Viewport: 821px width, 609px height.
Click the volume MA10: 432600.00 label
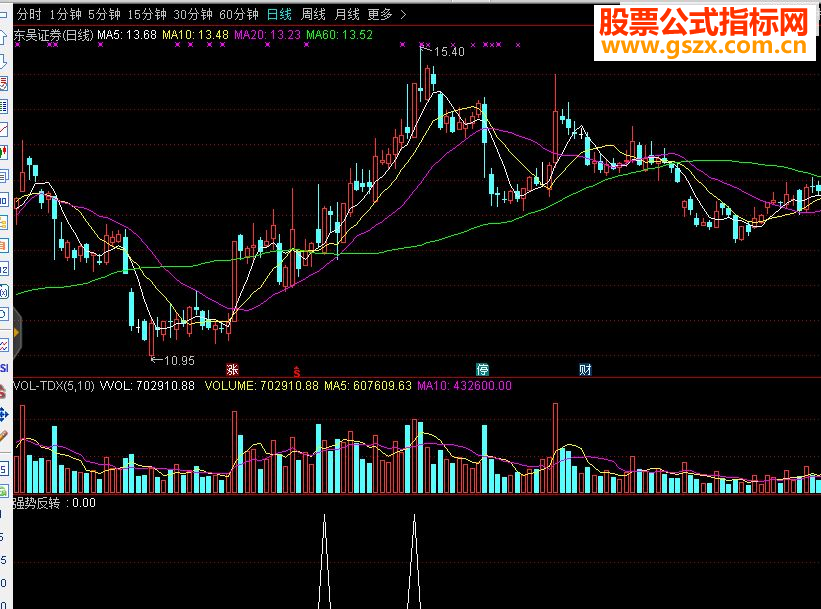pyautogui.click(x=464, y=386)
